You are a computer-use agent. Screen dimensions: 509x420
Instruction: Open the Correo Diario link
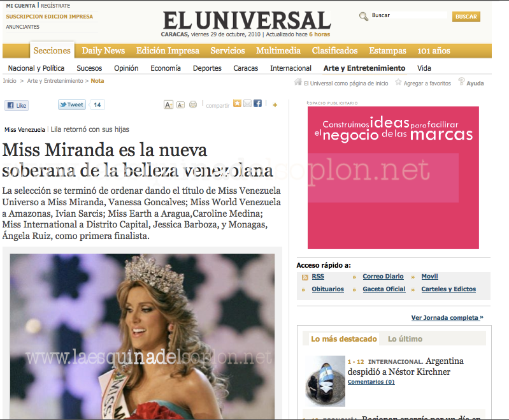click(x=383, y=277)
